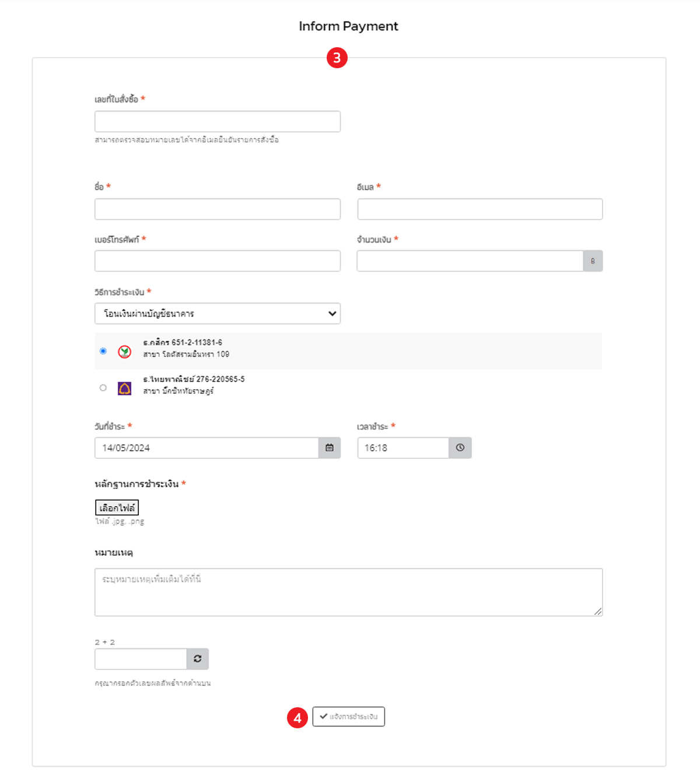Open the calendar date picker icon
Viewport: 700px width, 779px height.
330,448
